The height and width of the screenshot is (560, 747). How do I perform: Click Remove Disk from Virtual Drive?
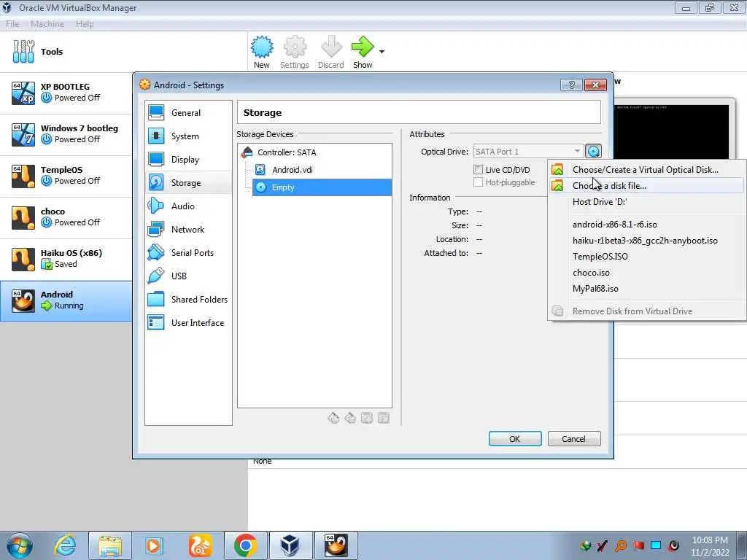point(646,311)
